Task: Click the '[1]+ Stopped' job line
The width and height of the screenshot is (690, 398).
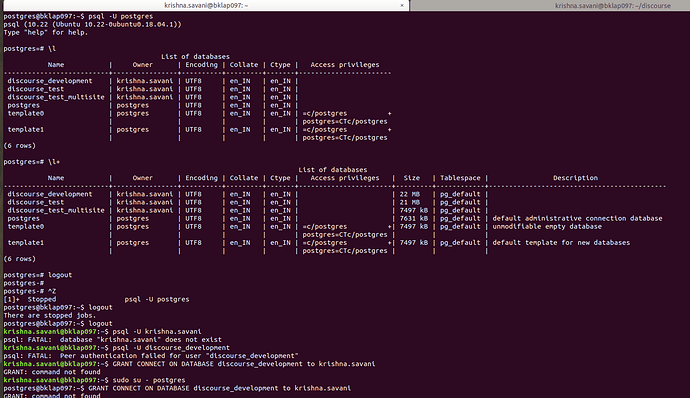Action: 96,299
